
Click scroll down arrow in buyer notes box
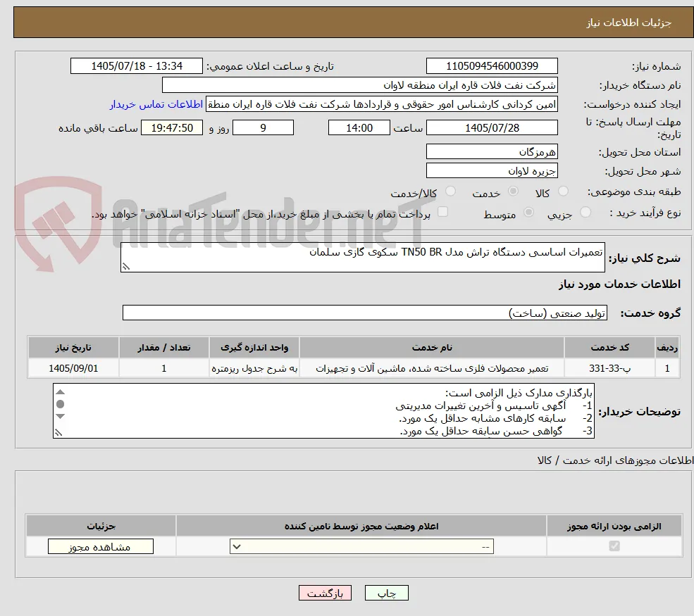[x=61, y=416]
